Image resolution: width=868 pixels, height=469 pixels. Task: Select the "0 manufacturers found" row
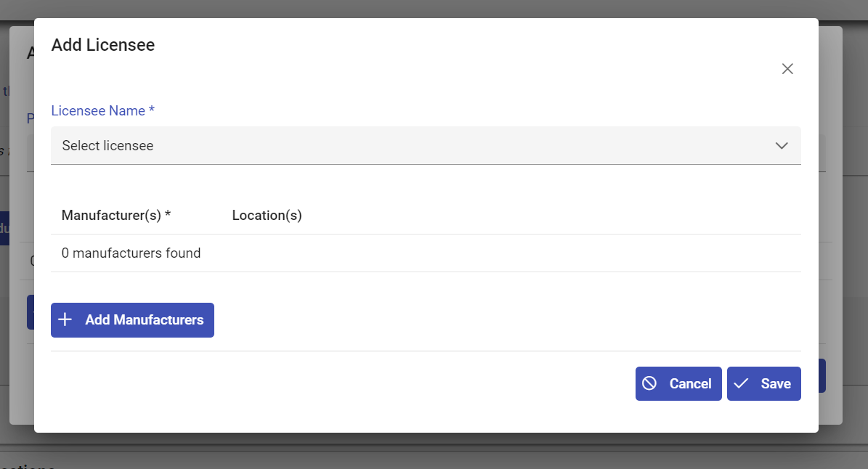pyautogui.click(x=131, y=253)
